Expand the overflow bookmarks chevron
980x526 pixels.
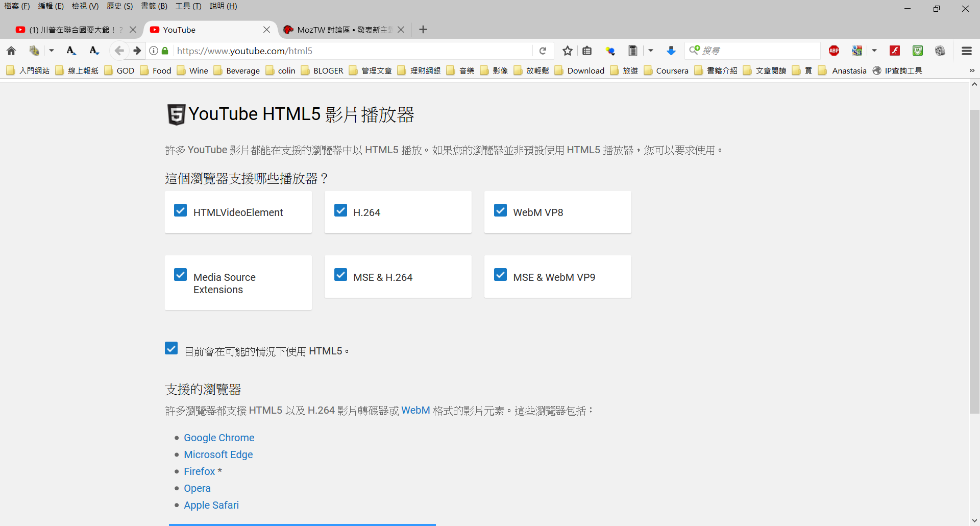(x=972, y=70)
